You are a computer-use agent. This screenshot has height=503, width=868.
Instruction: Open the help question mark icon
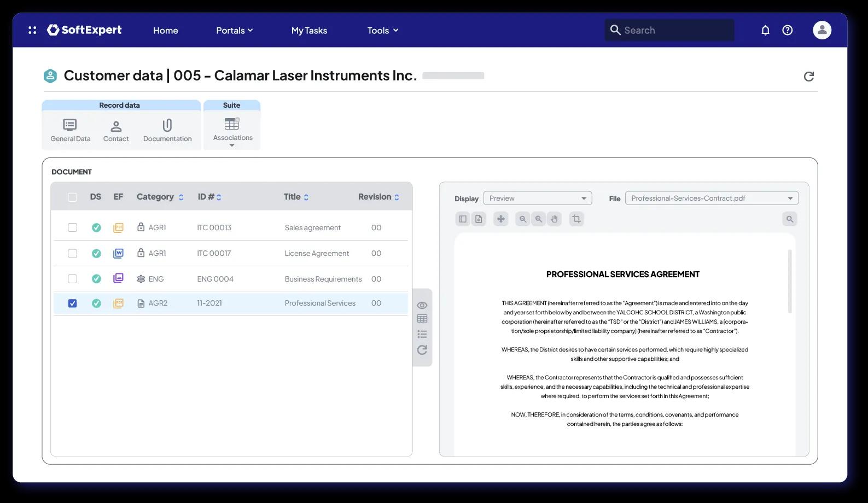click(787, 30)
